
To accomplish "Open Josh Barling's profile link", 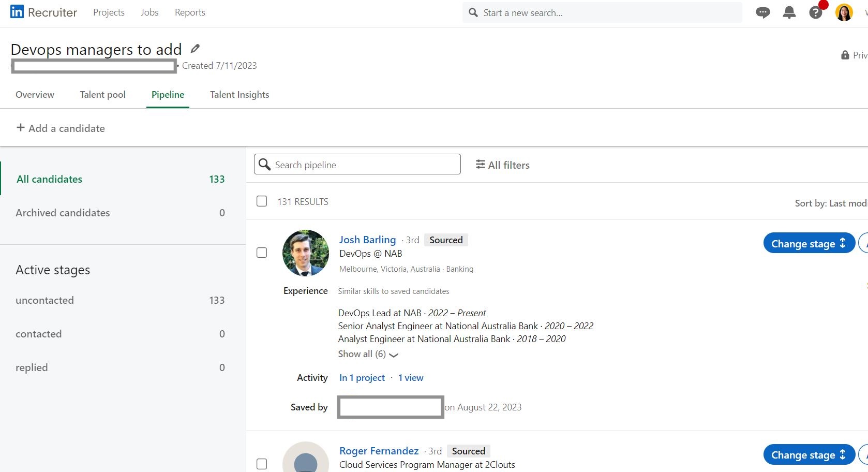I will [367, 240].
